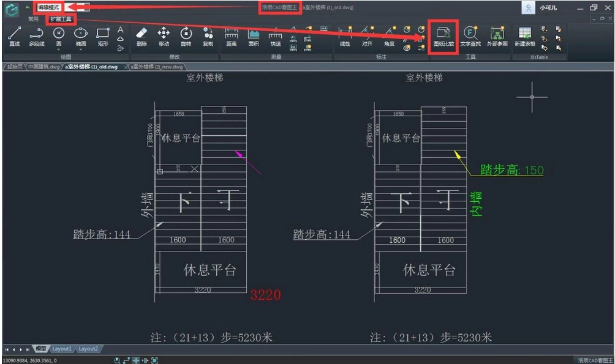The image size is (615, 364).
Task: Switch to the 常用 ribbon tab
Action: click(33, 19)
